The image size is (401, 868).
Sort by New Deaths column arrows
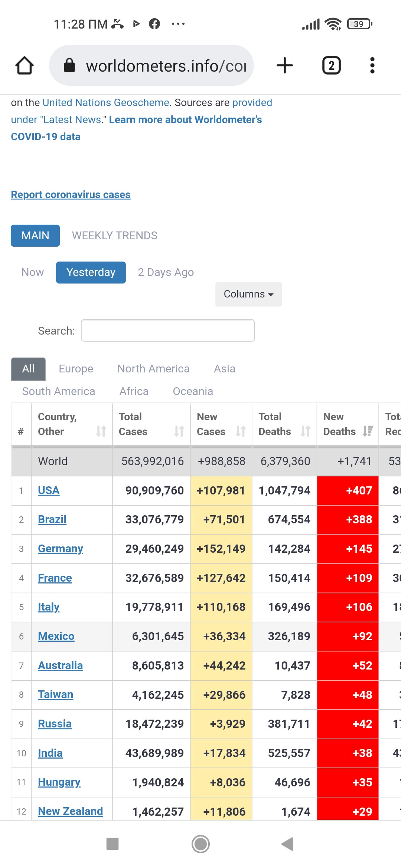[x=368, y=431]
